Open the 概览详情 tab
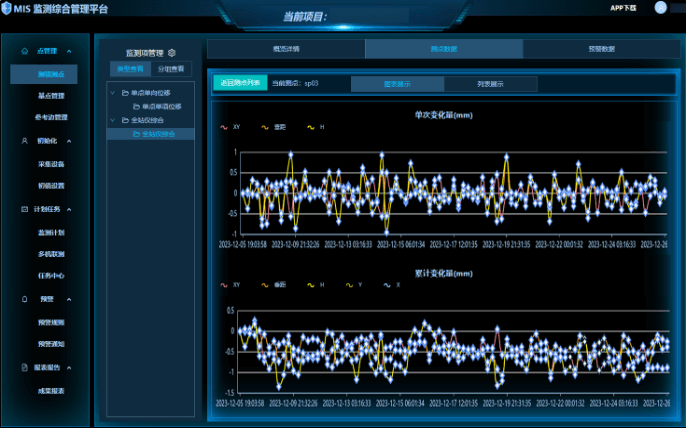686x428 pixels. pos(285,48)
